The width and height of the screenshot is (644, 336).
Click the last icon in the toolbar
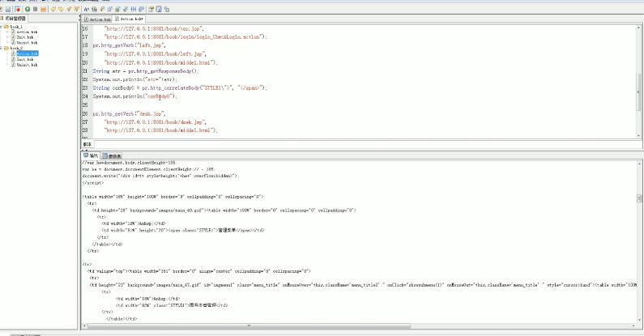pyautogui.click(x=167, y=9)
